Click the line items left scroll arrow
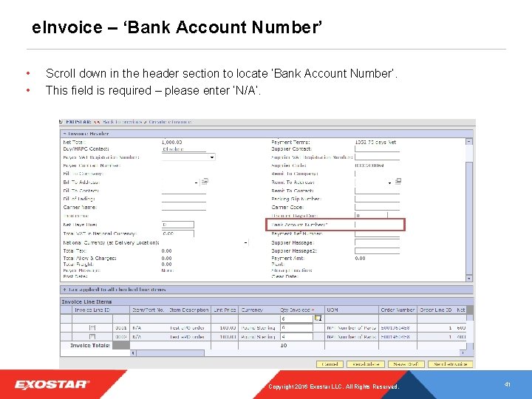Image resolution: width=532 pixels, height=399 pixels. [x=133, y=353]
